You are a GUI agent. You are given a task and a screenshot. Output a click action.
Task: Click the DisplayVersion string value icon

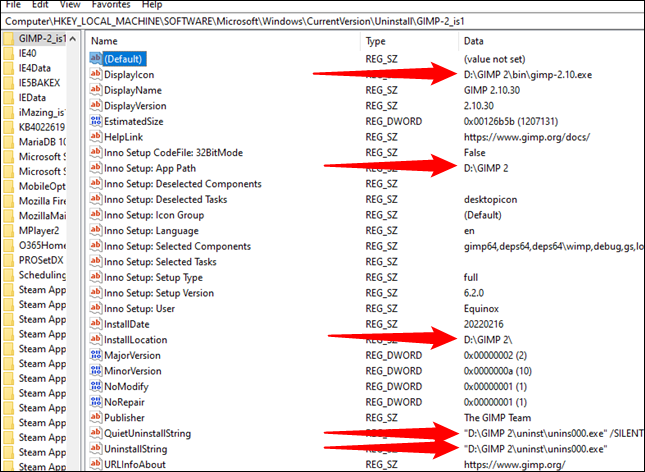(95, 105)
